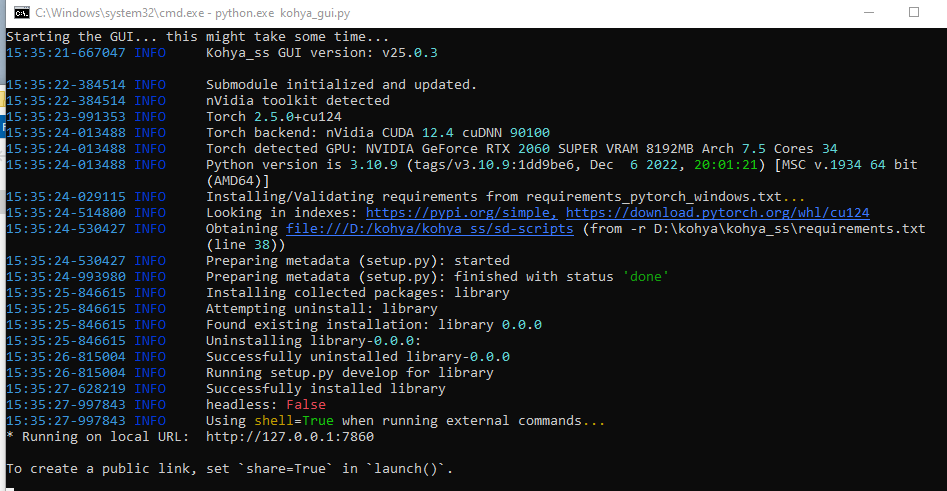Image resolution: width=947 pixels, height=491 pixels.
Task: Minimize the command prompt window
Action: tap(869, 13)
